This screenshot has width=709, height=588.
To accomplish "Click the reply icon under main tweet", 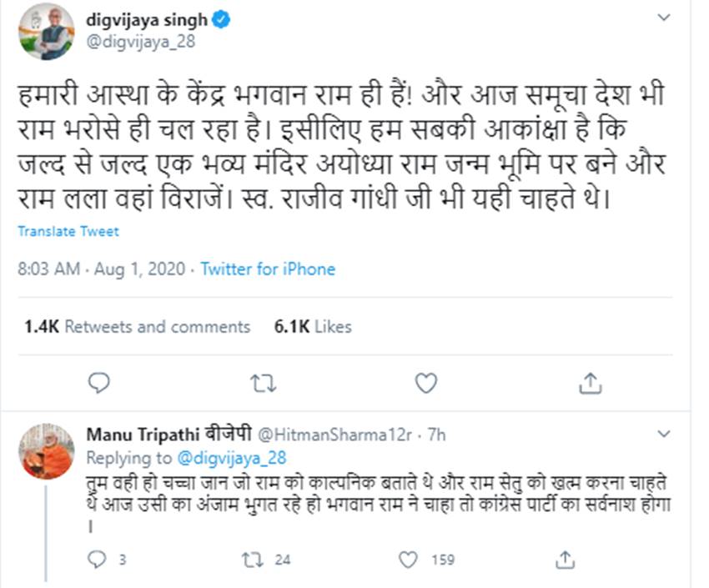I will click(x=98, y=383).
